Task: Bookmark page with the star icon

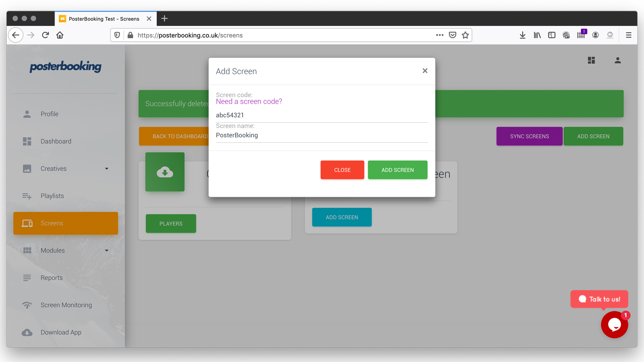Action: pos(465,35)
